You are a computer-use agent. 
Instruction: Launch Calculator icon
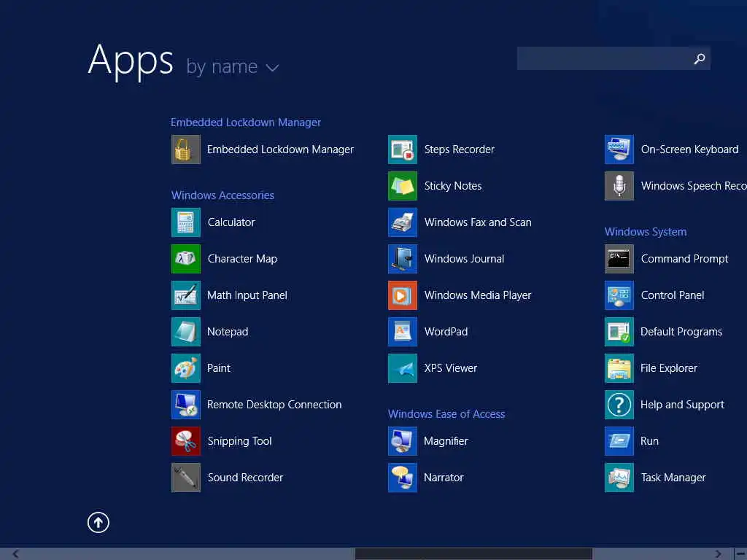(186, 222)
